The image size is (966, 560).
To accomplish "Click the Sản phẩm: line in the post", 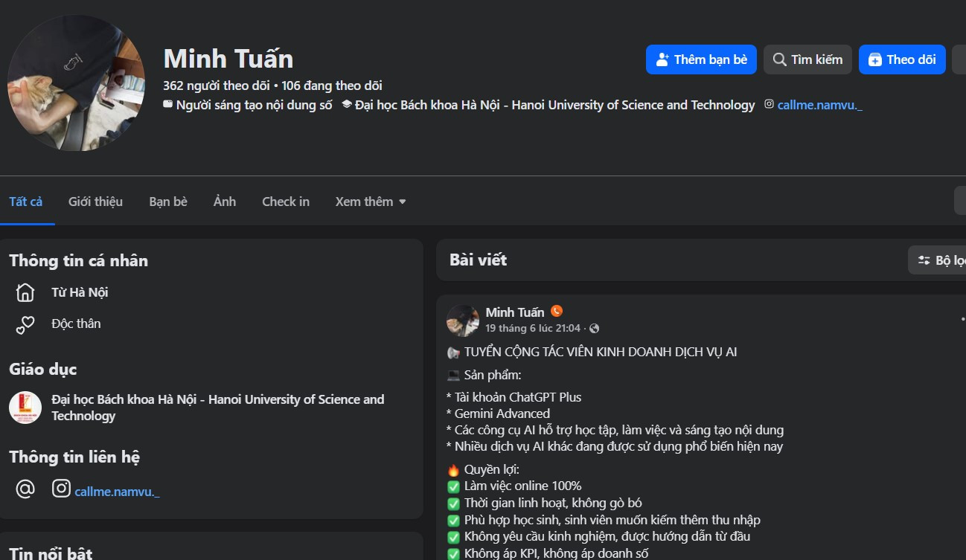I will (x=493, y=375).
